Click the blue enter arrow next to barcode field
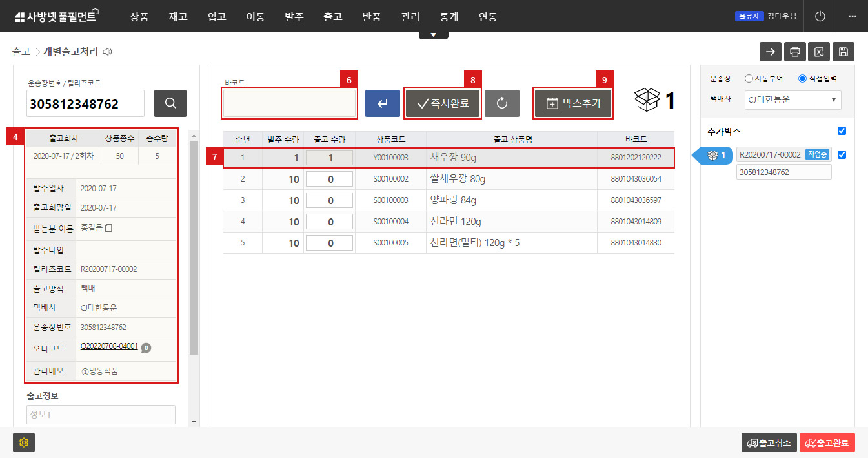Image resolution: width=868 pixels, height=458 pixels. [382, 103]
